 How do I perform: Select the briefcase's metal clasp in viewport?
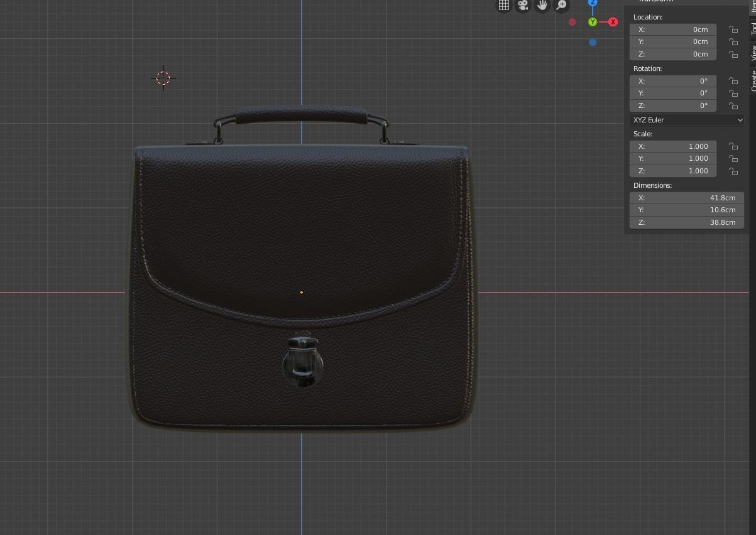(x=302, y=362)
